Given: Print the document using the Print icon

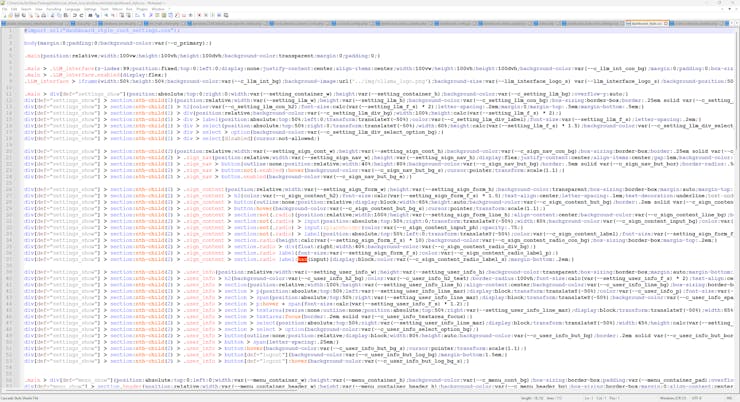Looking at the screenshot, I should (x=43, y=15).
